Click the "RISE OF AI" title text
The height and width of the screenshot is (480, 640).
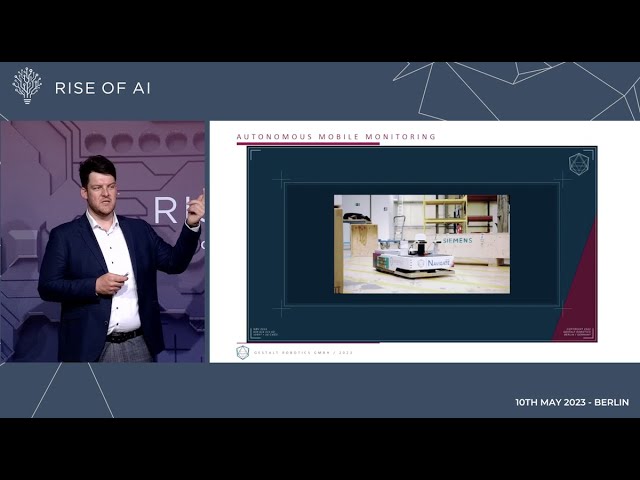[102, 88]
